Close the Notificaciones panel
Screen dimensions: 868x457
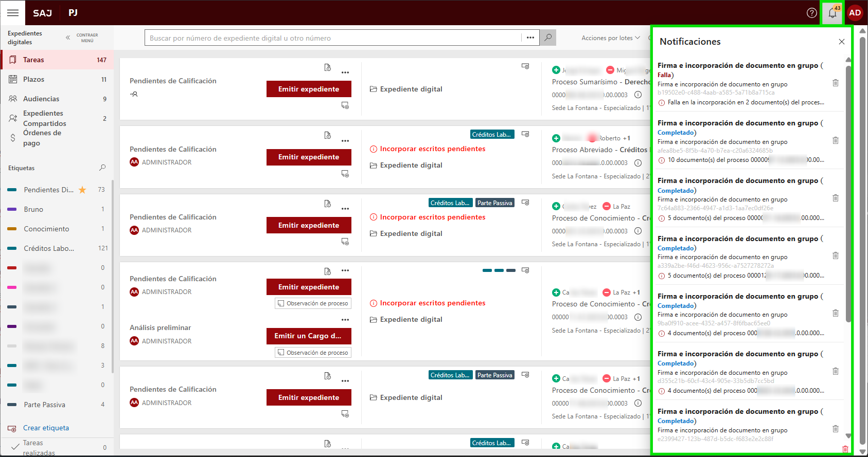[x=841, y=42]
